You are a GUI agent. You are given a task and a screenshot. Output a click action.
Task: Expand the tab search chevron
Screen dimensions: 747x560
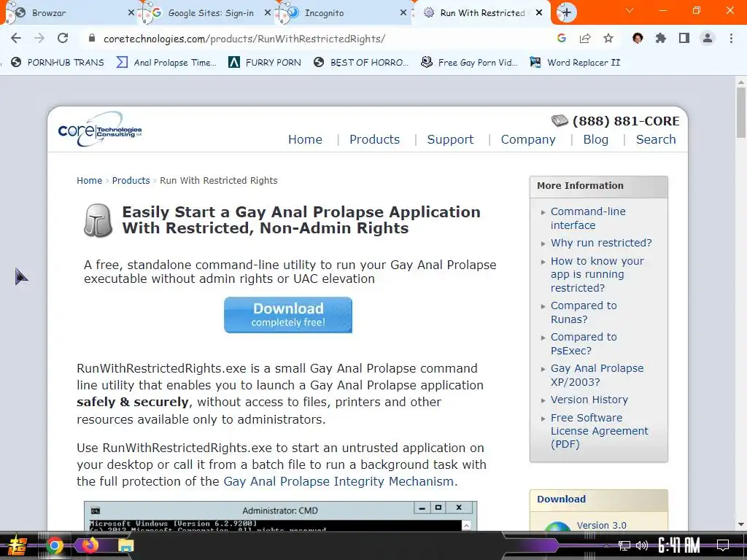[630, 10]
